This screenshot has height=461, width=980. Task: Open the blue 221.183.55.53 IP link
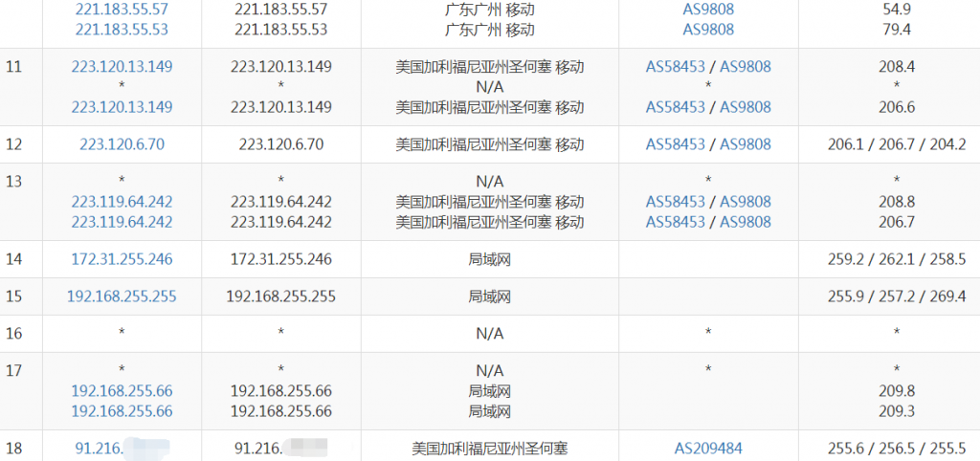coord(122,30)
